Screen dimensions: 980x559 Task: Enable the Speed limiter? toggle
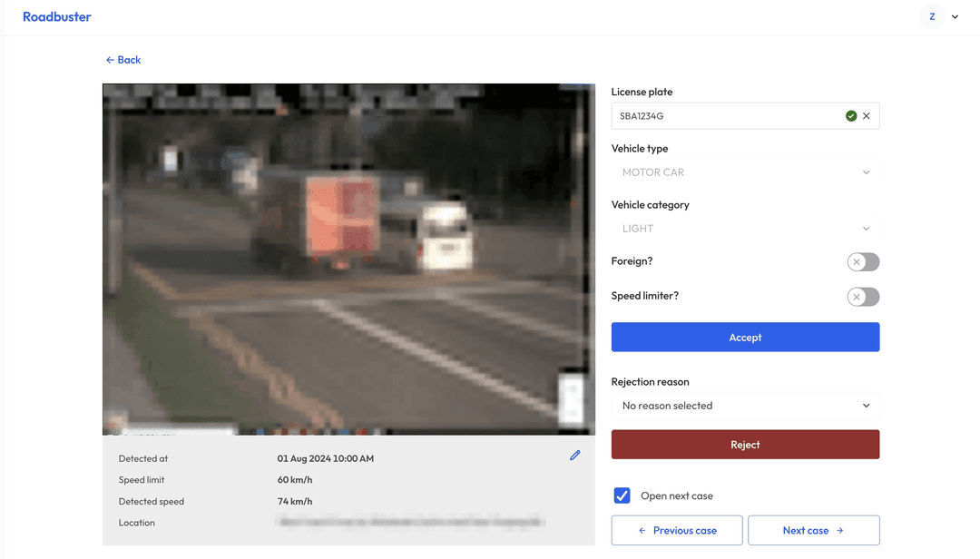coord(863,297)
